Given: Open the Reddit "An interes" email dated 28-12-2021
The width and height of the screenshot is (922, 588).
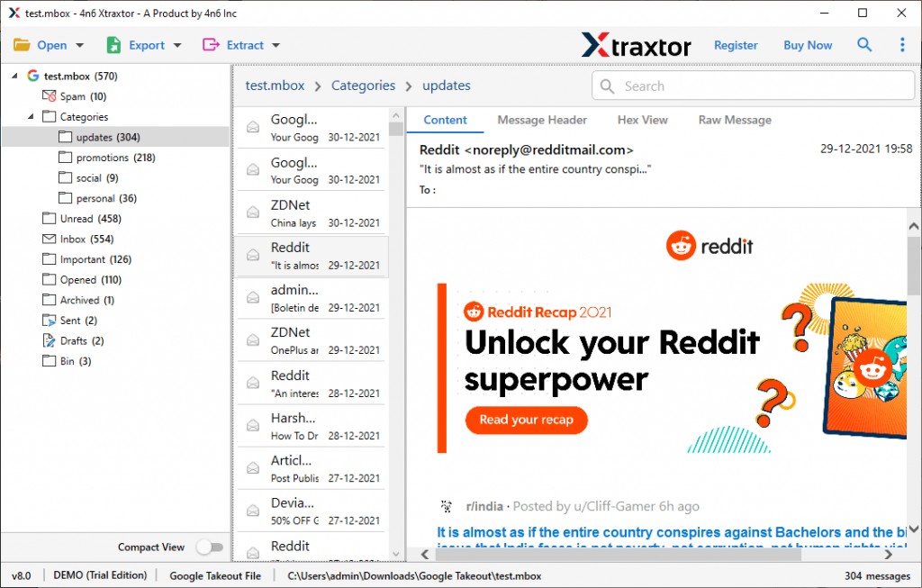Looking at the screenshot, I should pyautogui.click(x=312, y=384).
